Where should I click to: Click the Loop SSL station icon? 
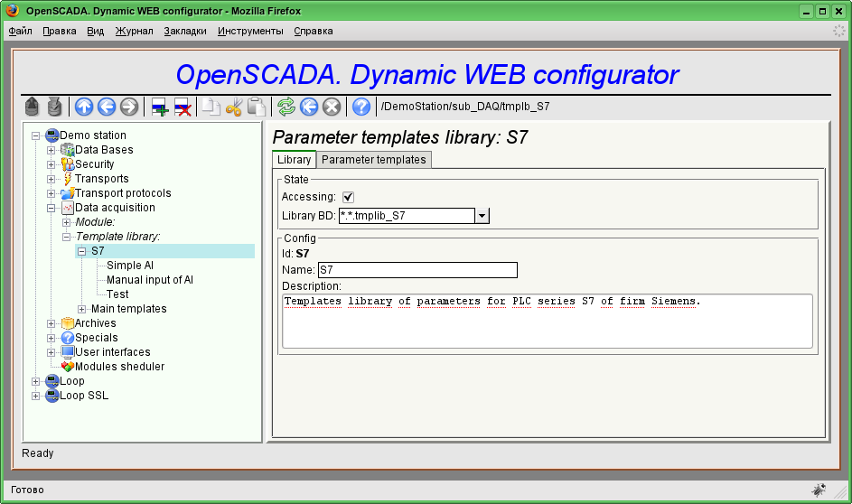tap(52, 396)
